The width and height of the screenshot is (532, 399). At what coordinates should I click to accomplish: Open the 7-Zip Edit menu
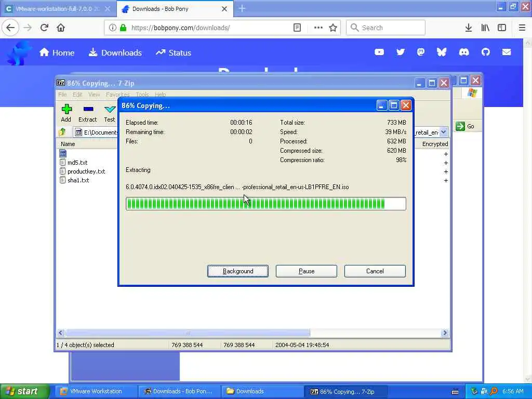77,95
